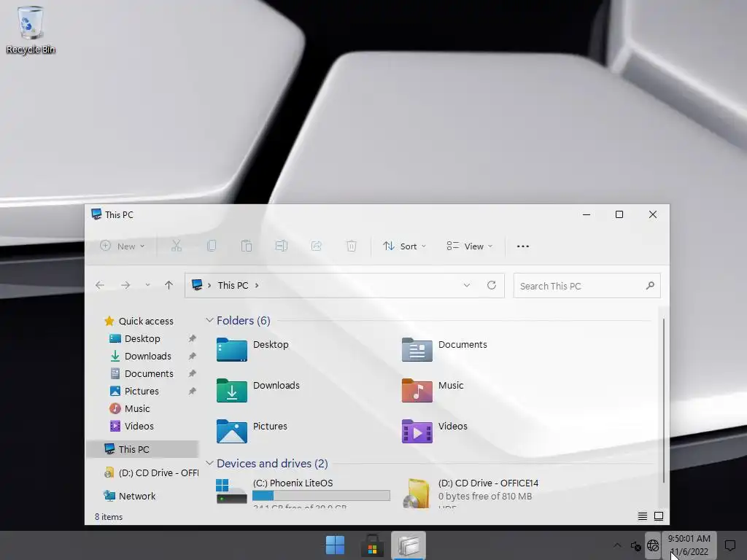747x560 pixels.
Task: Click the file pane vertical scrollbar
Action: point(663,400)
